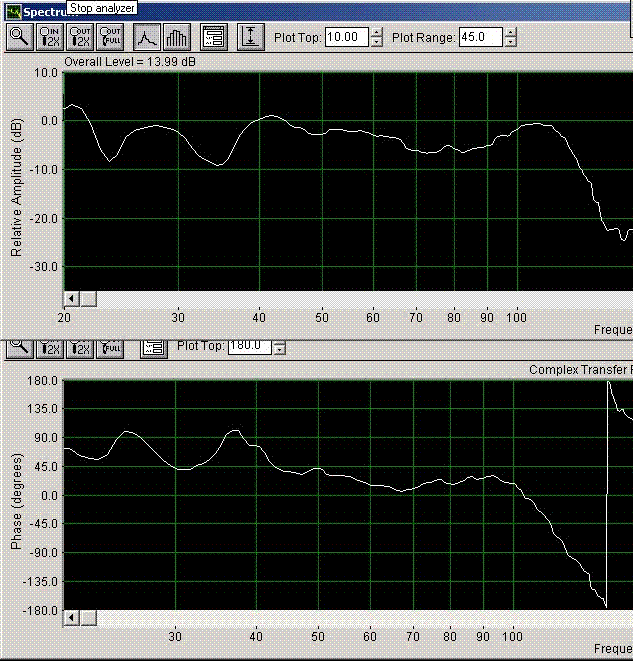Increase Plot Top value with up arrow
The image size is (633, 661).
376,32
